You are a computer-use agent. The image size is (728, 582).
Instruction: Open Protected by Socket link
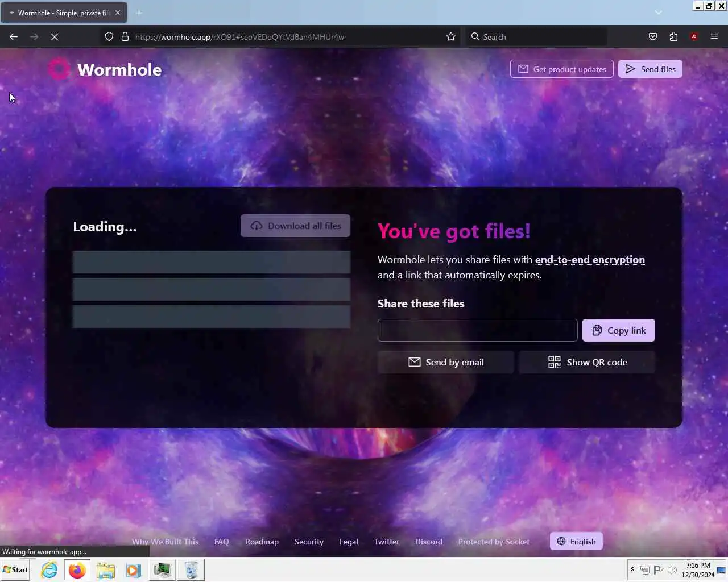tap(494, 542)
